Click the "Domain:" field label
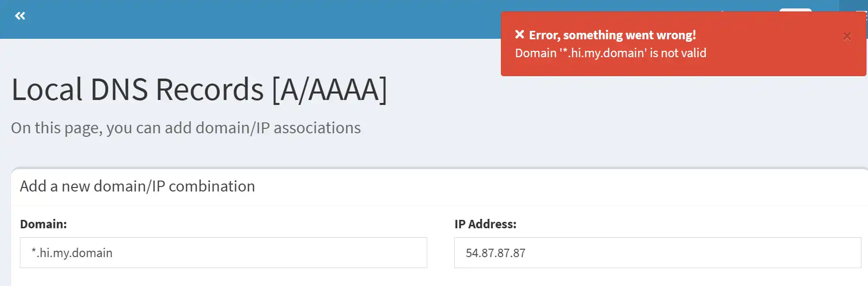Screen dimensions: 868x286 (x=43, y=224)
